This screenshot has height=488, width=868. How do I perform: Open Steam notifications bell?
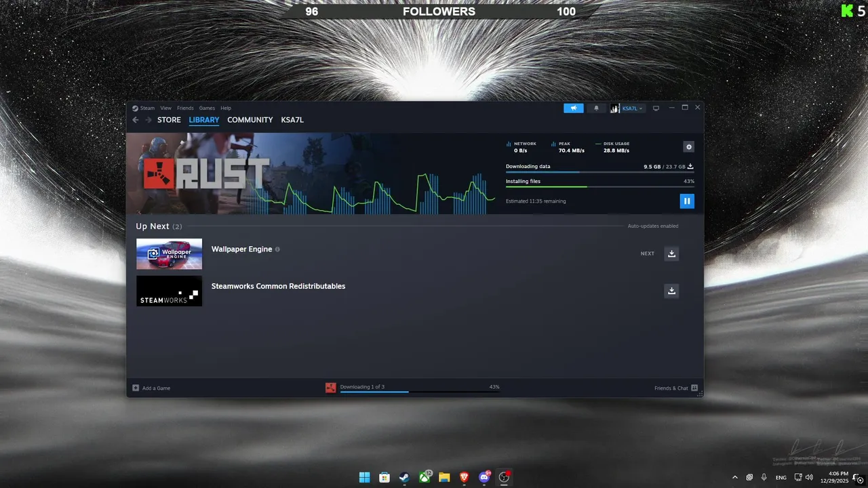coord(597,108)
